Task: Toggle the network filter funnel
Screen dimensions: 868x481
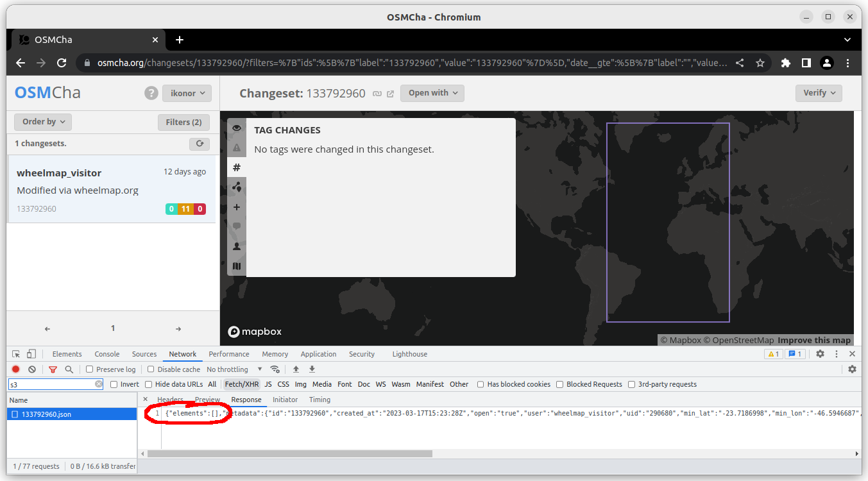Action: coord(53,369)
